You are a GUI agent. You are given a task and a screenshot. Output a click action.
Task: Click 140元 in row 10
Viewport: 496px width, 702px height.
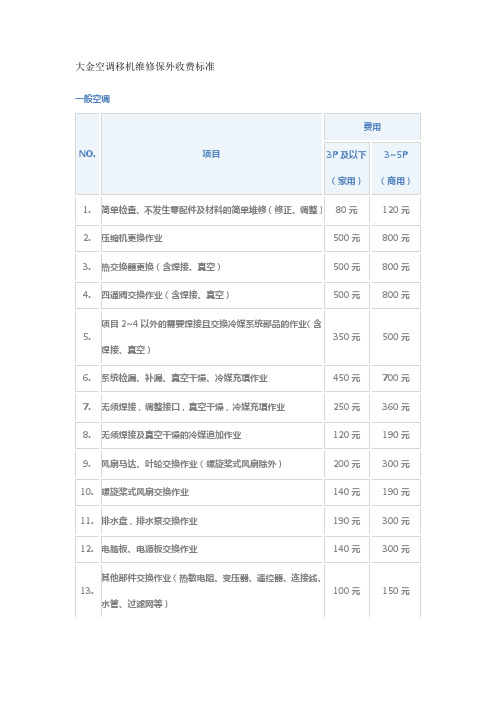(x=346, y=492)
